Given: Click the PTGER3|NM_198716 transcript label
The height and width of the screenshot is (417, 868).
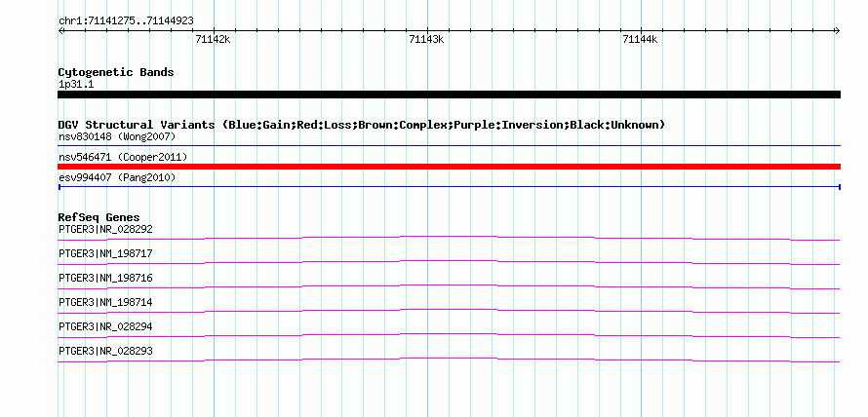Looking at the screenshot, I should (x=105, y=278).
